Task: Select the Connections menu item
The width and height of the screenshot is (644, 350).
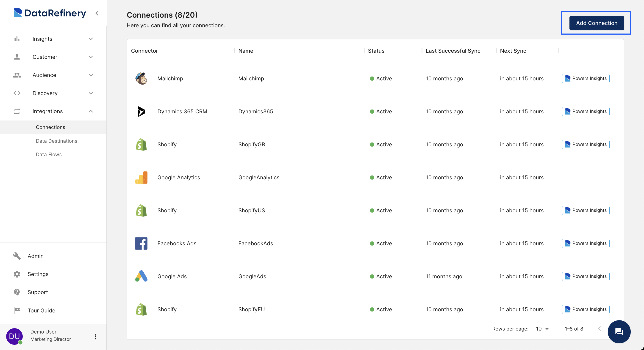Action: [x=50, y=127]
